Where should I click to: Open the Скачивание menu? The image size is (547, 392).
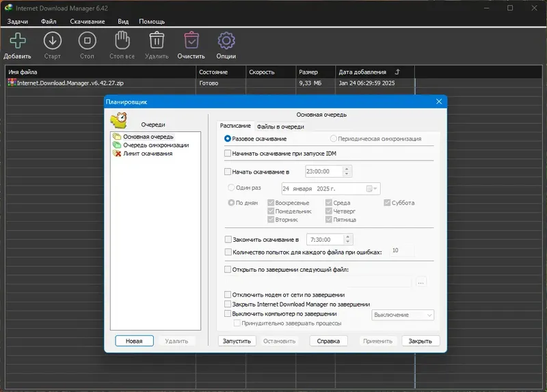click(x=88, y=21)
